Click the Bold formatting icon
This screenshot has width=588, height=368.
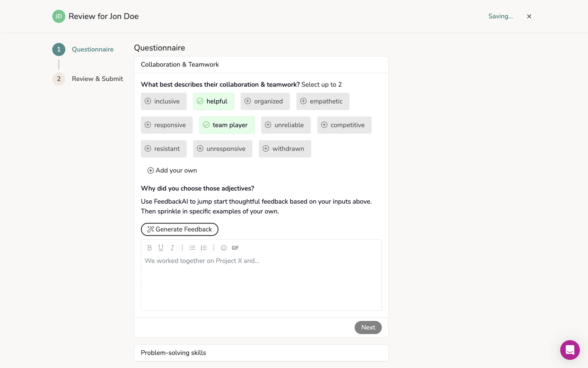tap(149, 248)
